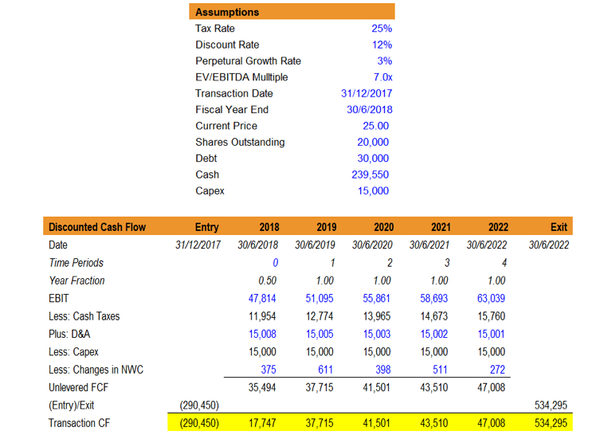The height and width of the screenshot is (439, 600).
Task: Select the Current Price 25.00 cell
Action: 376,126
